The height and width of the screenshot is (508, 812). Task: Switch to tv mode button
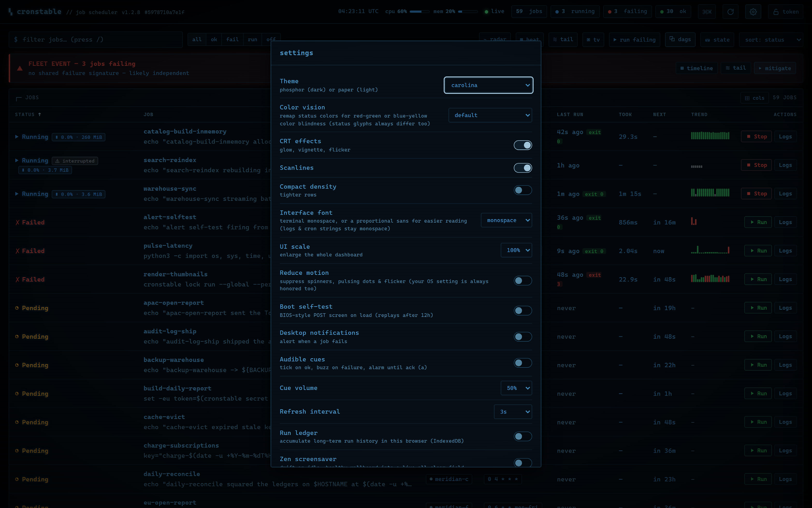[x=593, y=40]
